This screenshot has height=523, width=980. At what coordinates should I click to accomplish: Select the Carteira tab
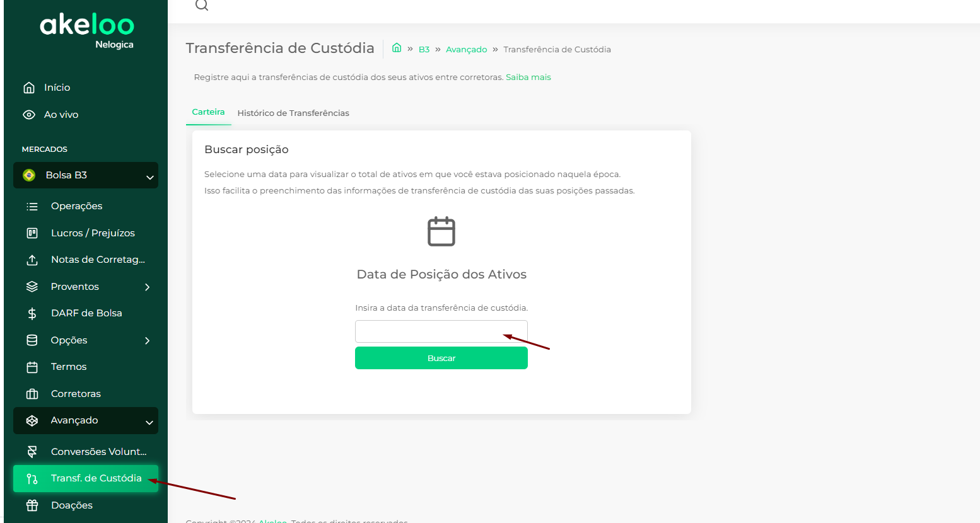click(x=208, y=112)
